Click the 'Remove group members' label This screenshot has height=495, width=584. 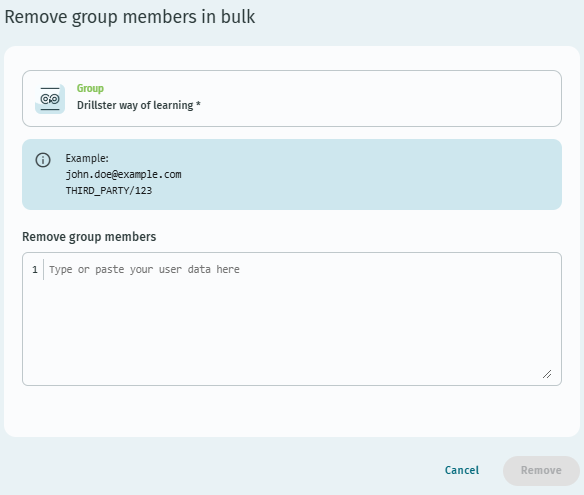89,237
